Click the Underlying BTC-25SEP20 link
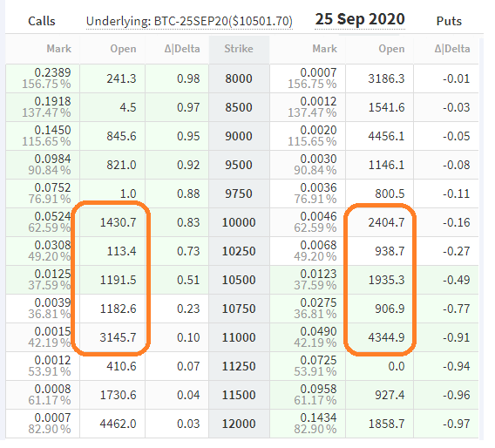Viewport: 495px width, 448px height. click(x=189, y=22)
